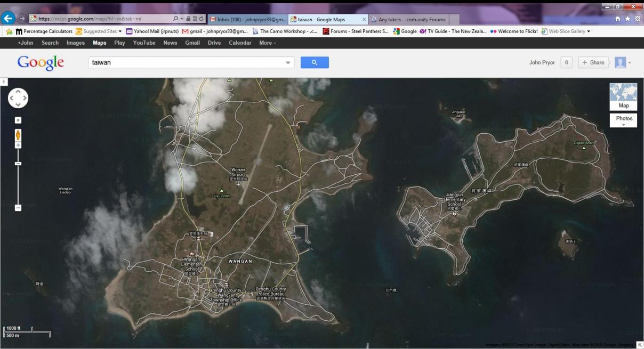
Task: Open YouTube in the Google bar
Action: pyautogui.click(x=144, y=43)
